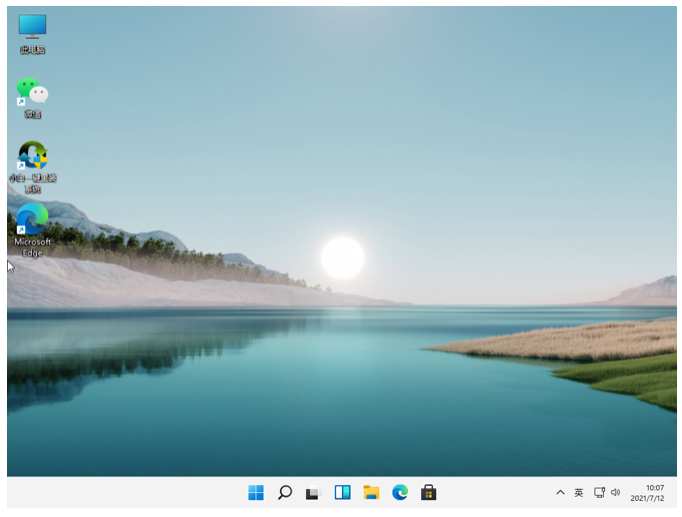Show hidden tray icons chevron

pyautogui.click(x=560, y=493)
